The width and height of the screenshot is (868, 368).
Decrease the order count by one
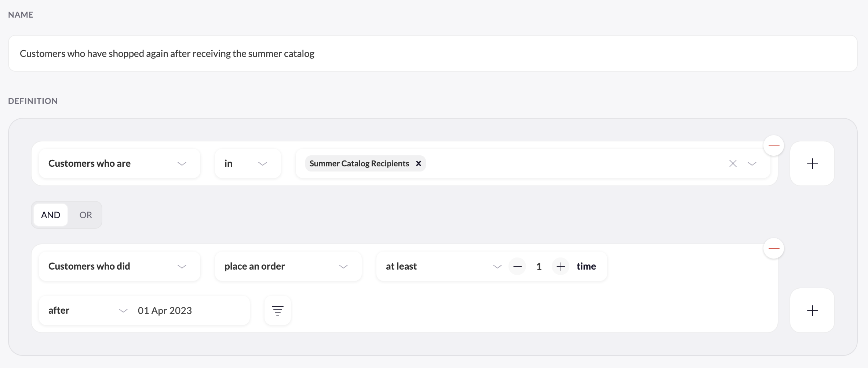[x=517, y=266]
